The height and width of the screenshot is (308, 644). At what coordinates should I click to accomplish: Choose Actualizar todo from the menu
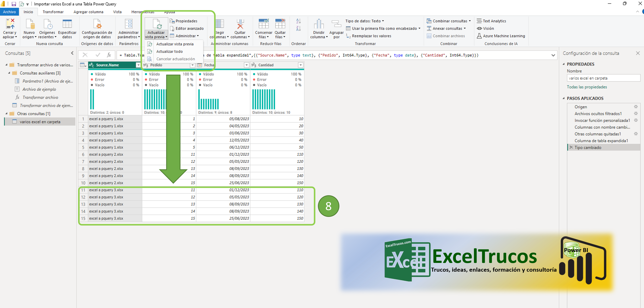(169, 51)
